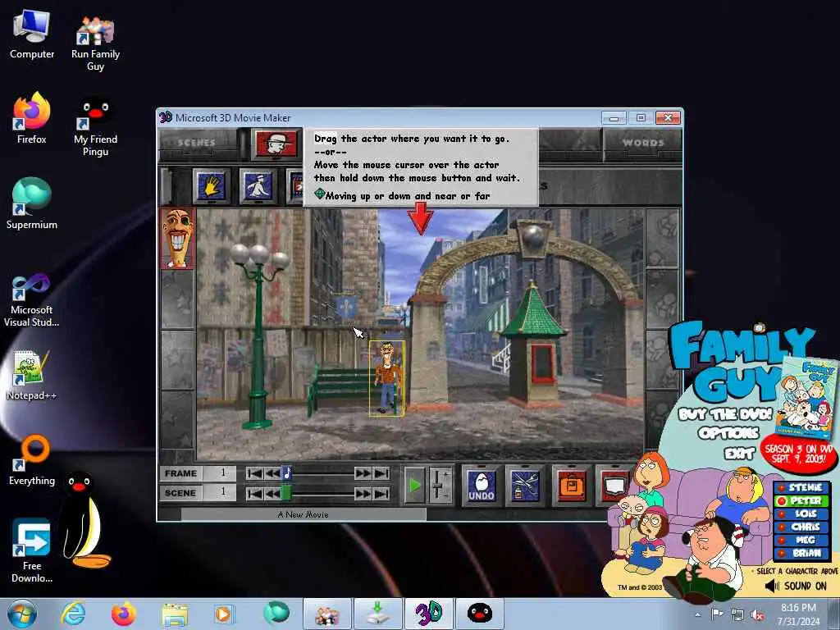Select the actor standing by the bench
840x630 pixels.
click(x=387, y=378)
